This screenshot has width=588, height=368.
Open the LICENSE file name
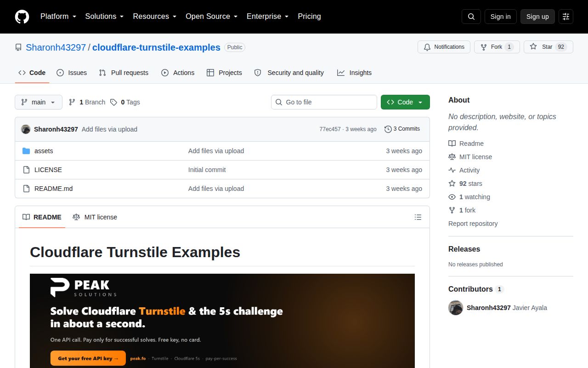(x=48, y=170)
